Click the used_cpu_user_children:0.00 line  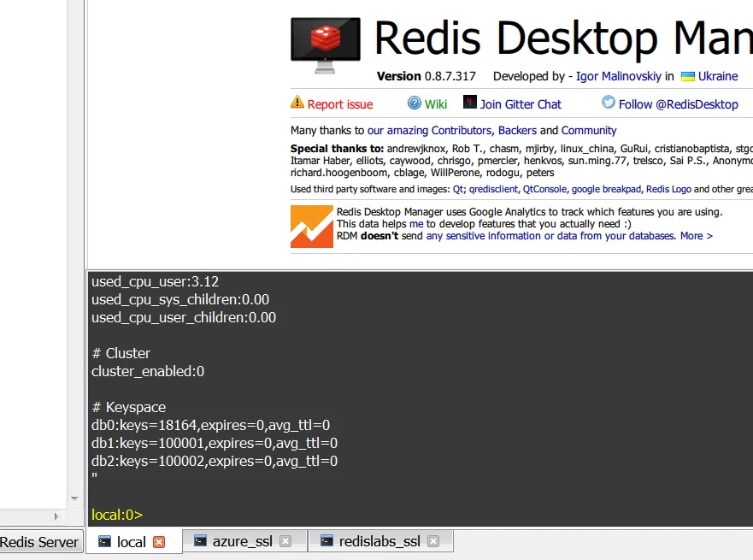click(x=184, y=318)
